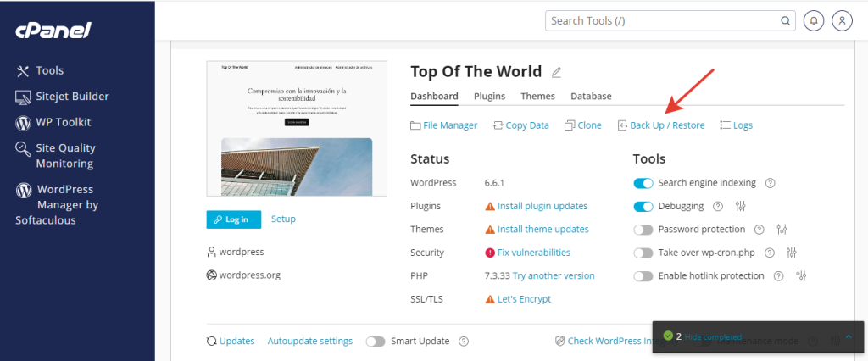Disable the Search engine indexing toggle
This screenshot has width=868, height=361.
coord(643,183)
